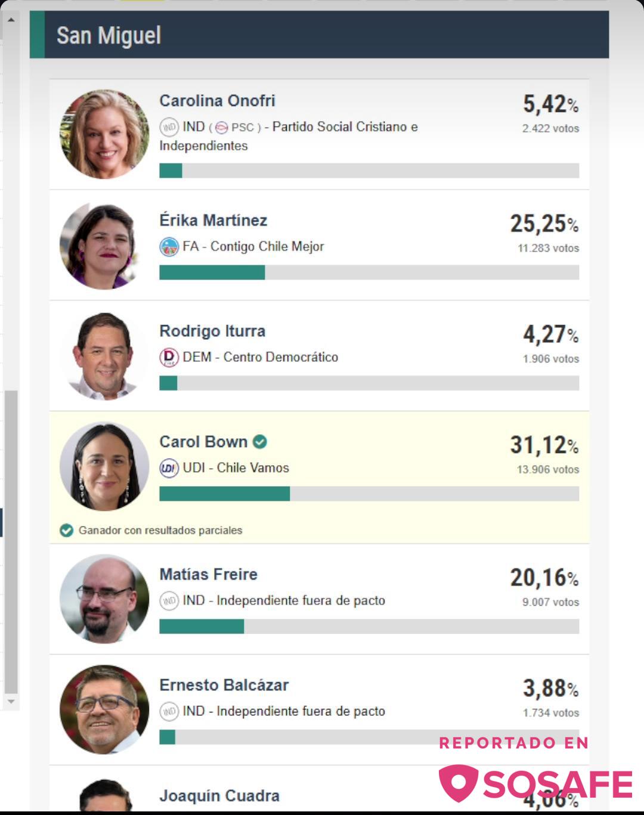
Task: Click the UDI party logo icon
Action: coord(169,468)
